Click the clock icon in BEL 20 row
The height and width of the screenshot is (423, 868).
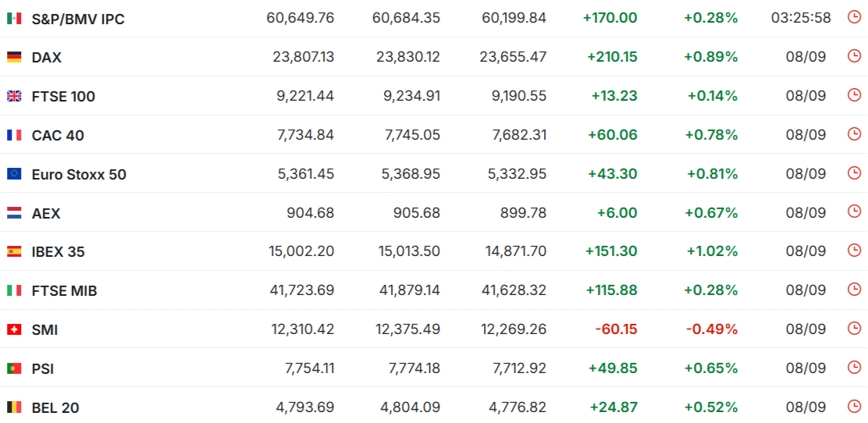(854, 407)
